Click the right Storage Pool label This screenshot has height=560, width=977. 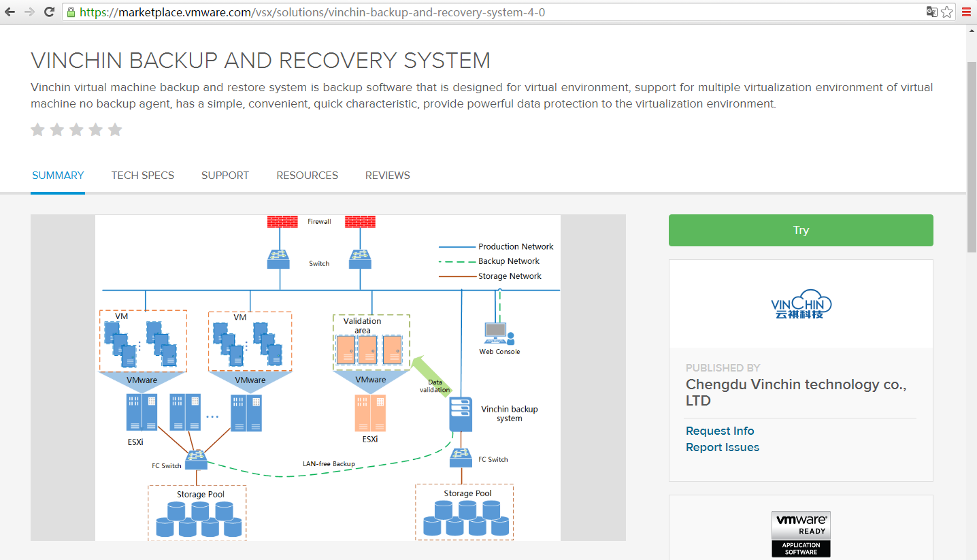[x=467, y=493]
